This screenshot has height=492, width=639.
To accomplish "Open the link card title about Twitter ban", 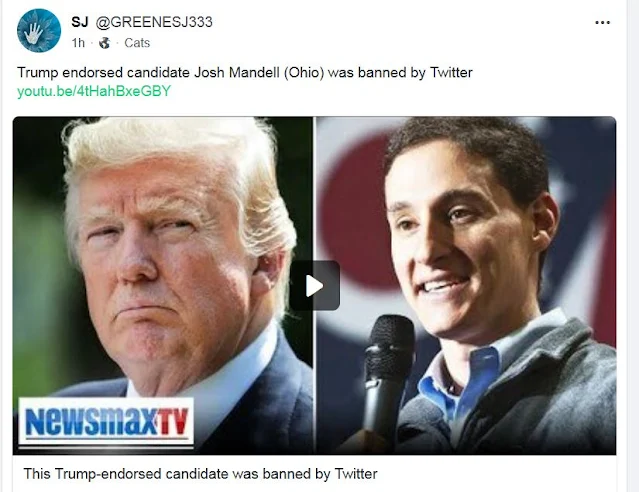I will [x=200, y=474].
